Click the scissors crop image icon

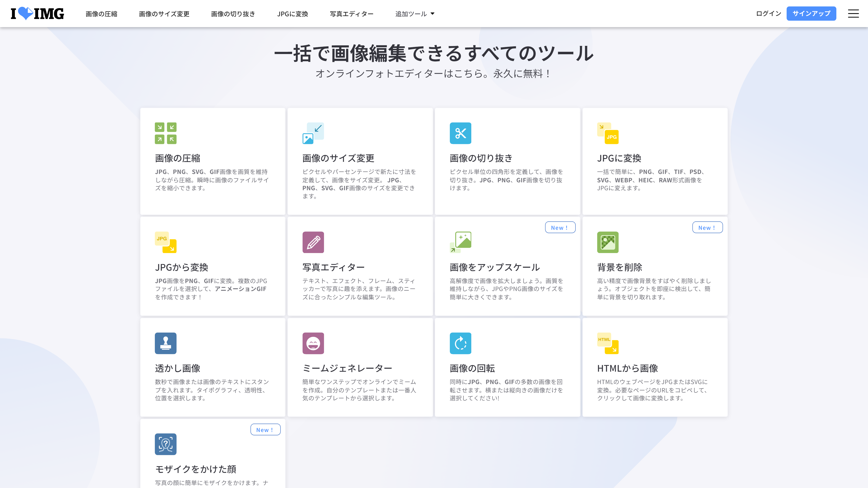point(460,133)
